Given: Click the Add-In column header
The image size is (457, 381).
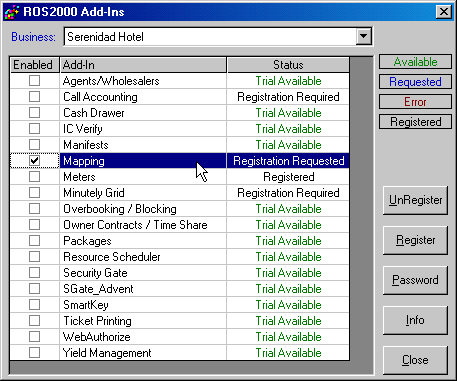Looking at the screenshot, I should 143,65.
